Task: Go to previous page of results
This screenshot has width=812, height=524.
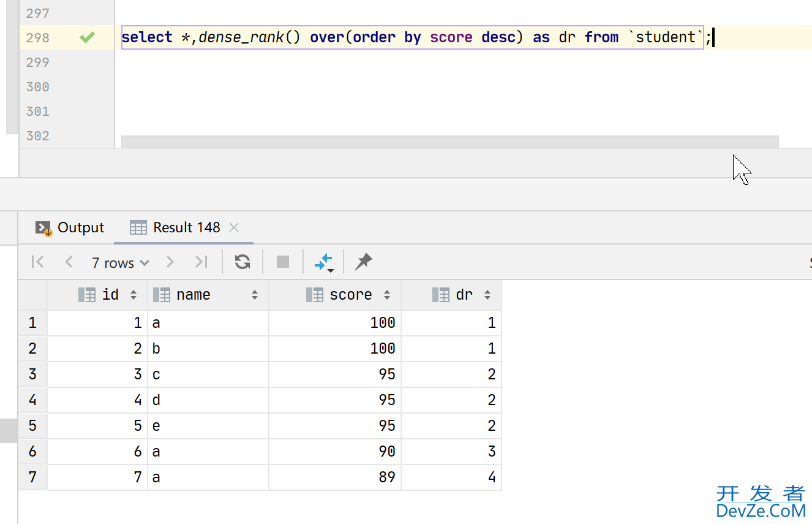Action: tap(69, 262)
